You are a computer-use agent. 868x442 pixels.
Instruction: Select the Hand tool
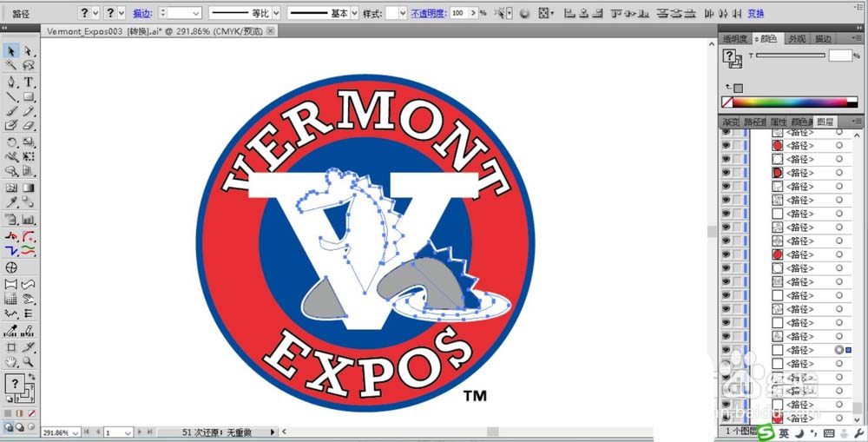[11, 362]
